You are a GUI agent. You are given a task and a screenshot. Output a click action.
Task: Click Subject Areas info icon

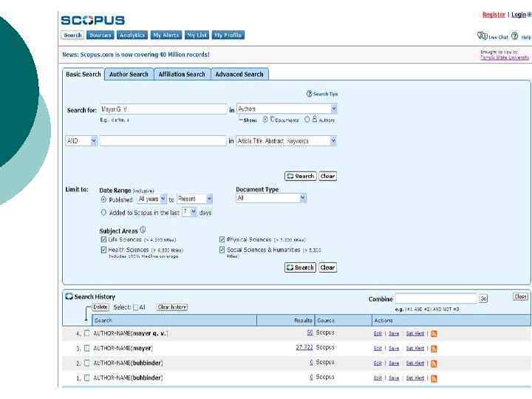pos(143,230)
